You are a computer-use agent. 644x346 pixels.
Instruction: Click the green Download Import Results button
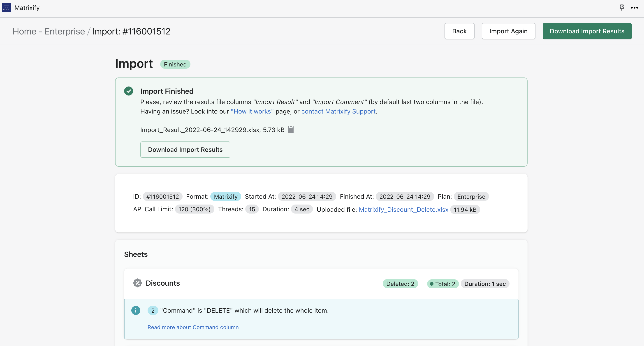click(x=587, y=31)
